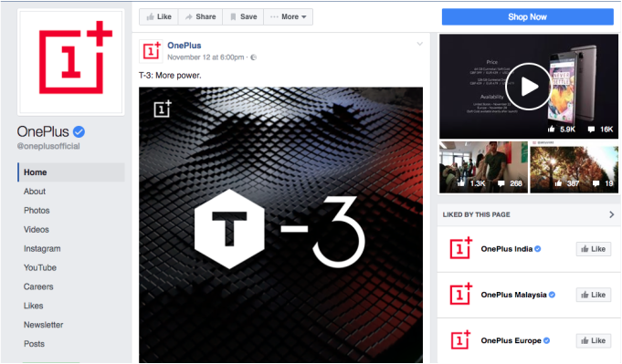Play the featured OnePlus 3T video

529,87
